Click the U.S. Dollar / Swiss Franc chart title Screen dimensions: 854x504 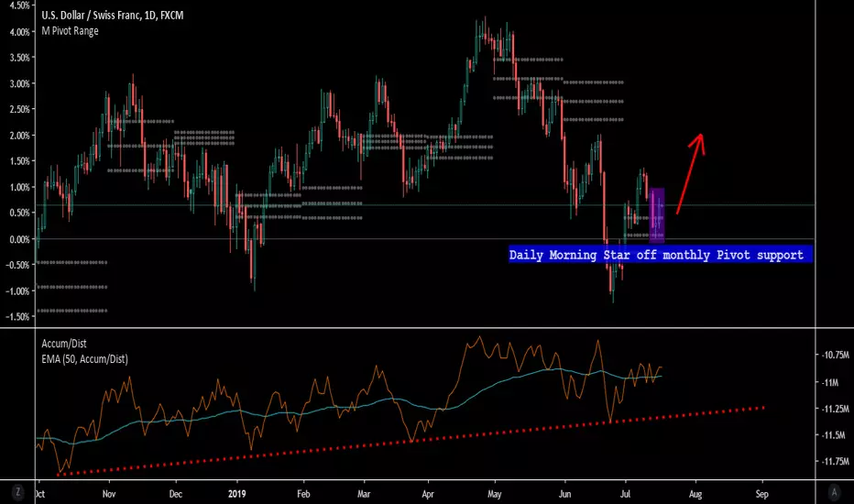[112, 16]
